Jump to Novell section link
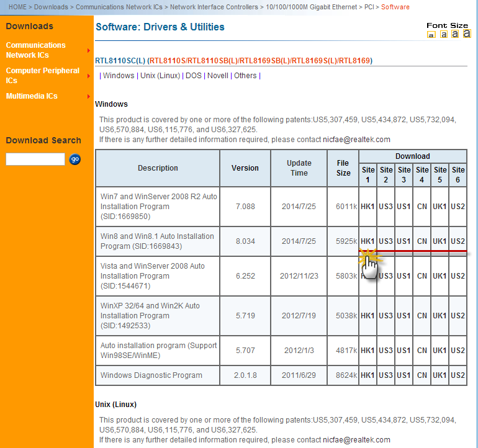Viewport: 478px width, 448px height. pos(218,76)
